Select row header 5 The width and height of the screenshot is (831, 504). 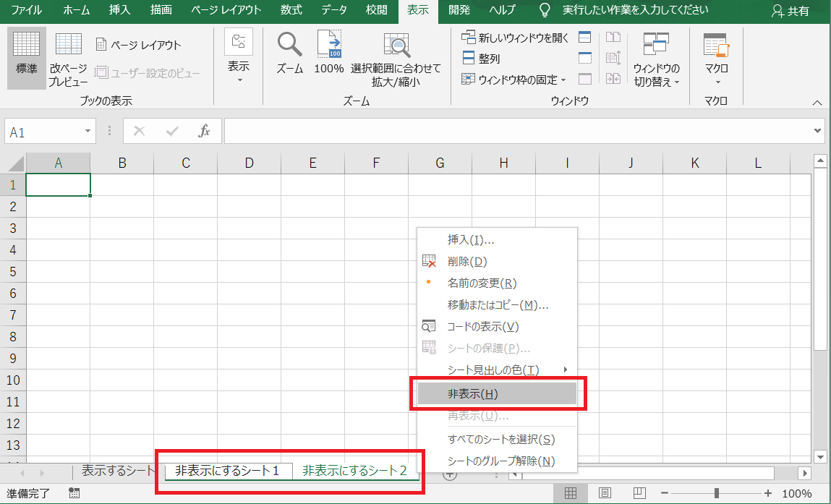point(13,271)
